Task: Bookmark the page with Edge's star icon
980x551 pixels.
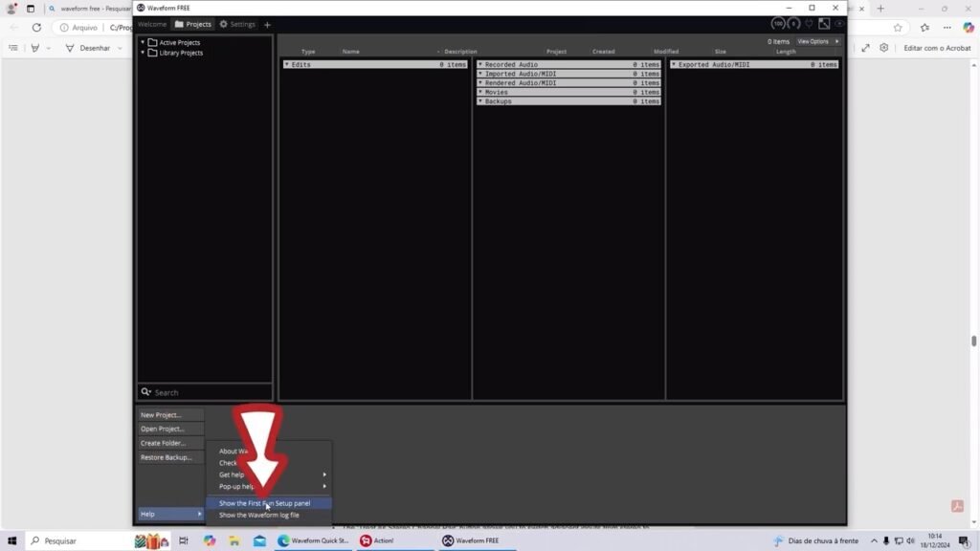Action: pos(898,28)
